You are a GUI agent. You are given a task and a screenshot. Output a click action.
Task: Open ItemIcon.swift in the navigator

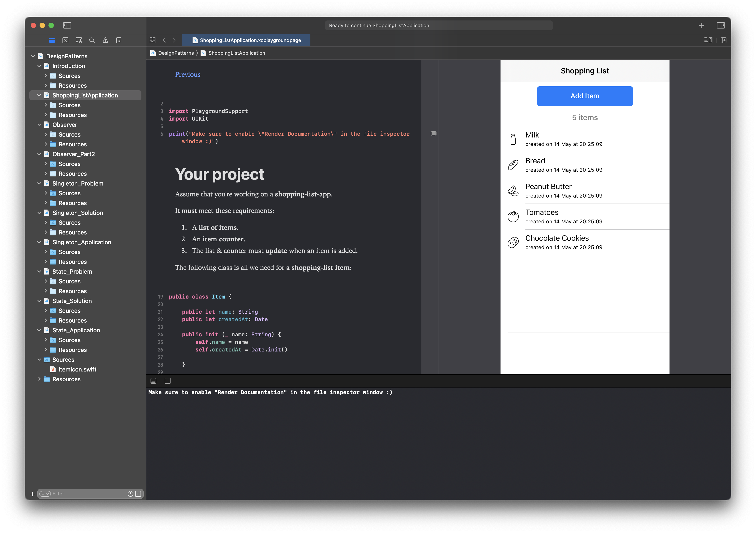[77, 369]
